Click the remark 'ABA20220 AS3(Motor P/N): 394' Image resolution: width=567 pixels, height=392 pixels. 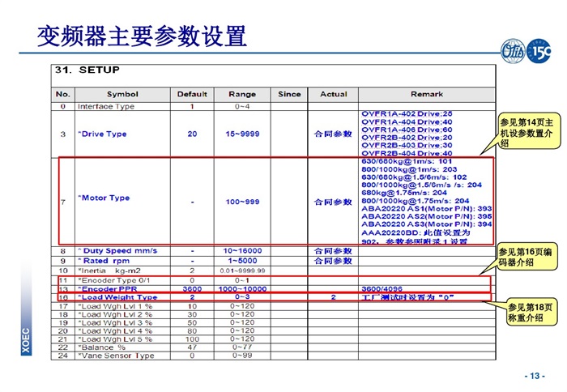tap(427, 224)
